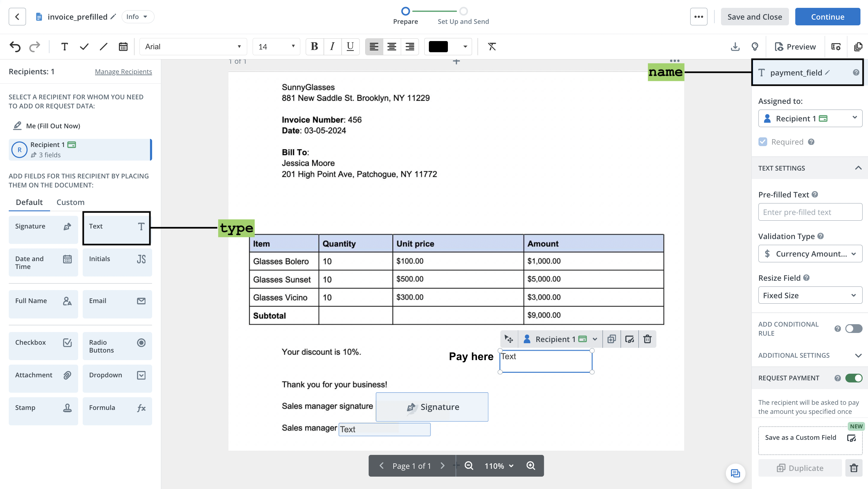The width and height of the screenshot is (868, 489).
Task: Edit the invoice_prefilled document name pencil
Action: pos(113,16)
